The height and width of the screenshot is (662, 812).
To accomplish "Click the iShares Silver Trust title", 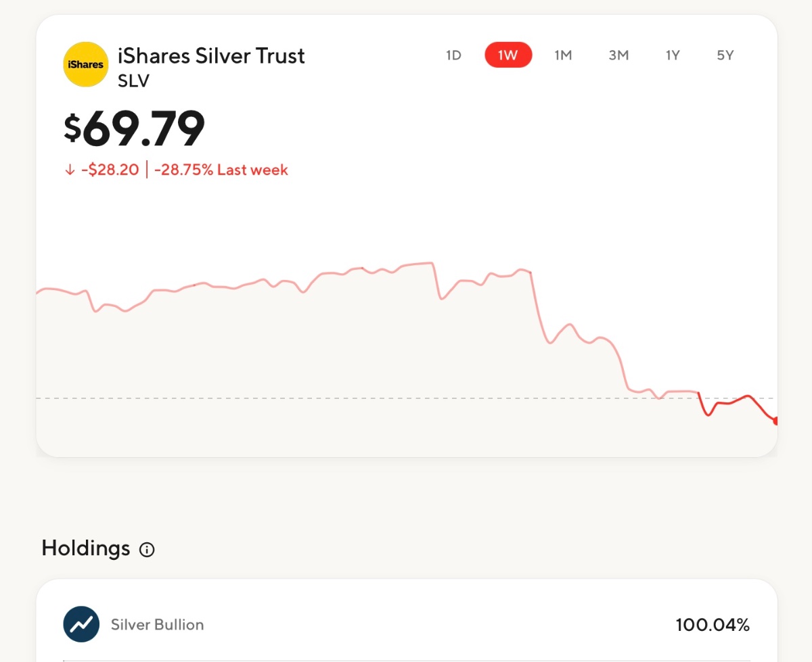I will (x=211, y=55).
